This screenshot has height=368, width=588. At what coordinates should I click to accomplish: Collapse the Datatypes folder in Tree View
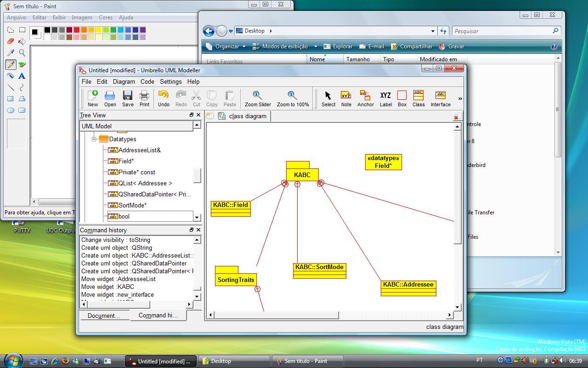[x=93, y=139]
